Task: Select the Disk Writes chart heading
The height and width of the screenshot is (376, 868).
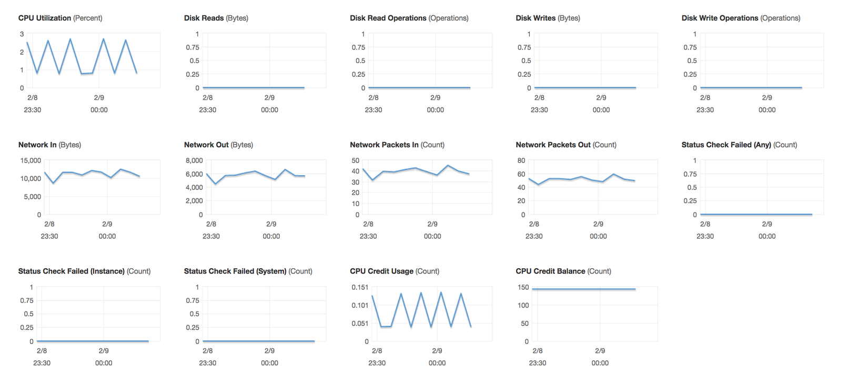Action: pyautogui.click(x=536, y=18)
